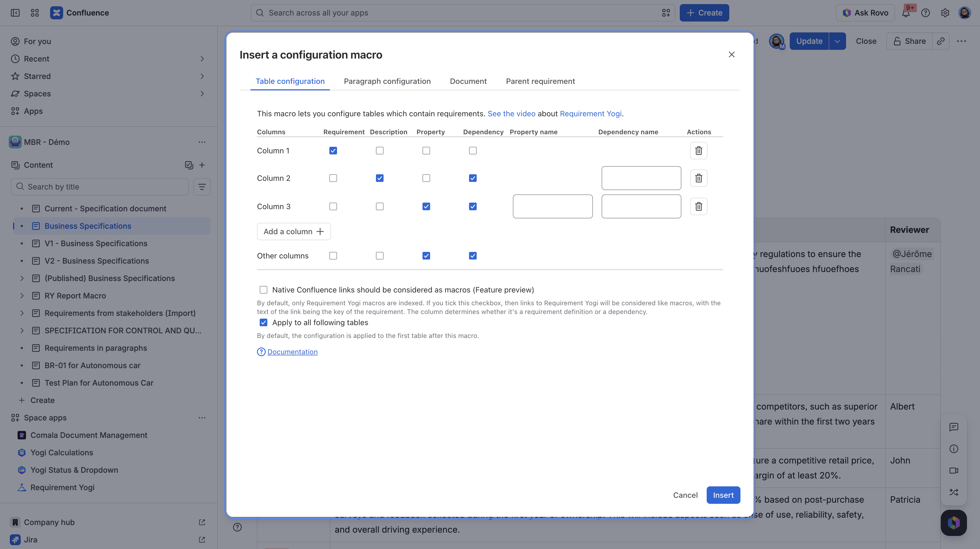Viewport: 980px width, 549px height.
Task: Add new content with plus icon
Action: (x=202, y=165)
